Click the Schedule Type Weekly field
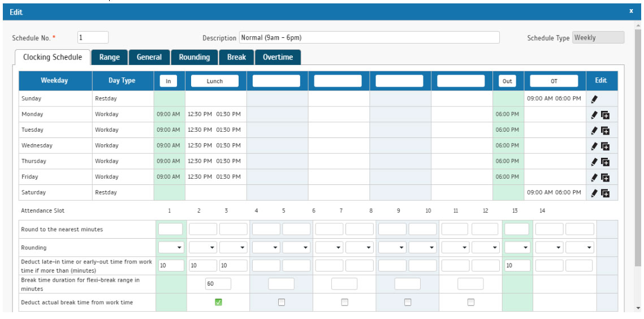 [598, 37]
